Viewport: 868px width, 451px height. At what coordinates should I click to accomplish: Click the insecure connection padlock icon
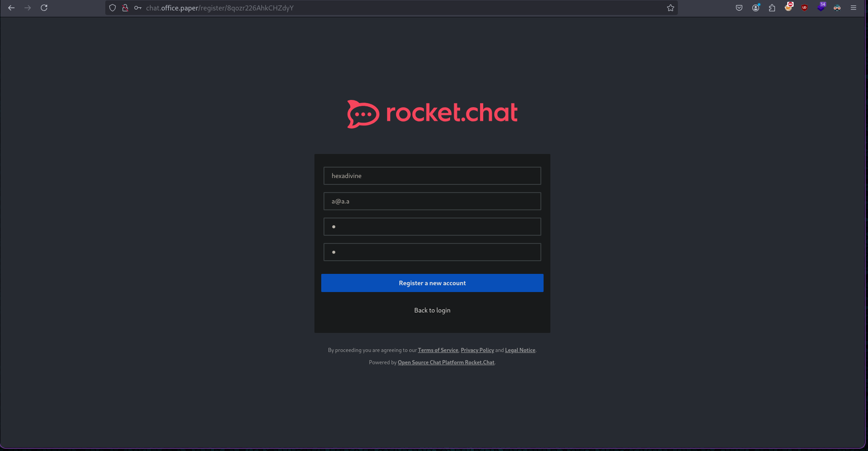coord(125,8)
